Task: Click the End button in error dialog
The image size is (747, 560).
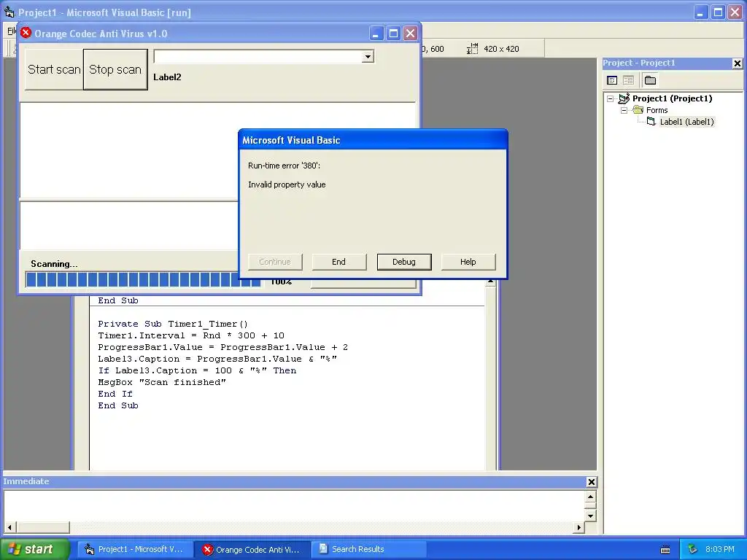Action: pos(338,262)
